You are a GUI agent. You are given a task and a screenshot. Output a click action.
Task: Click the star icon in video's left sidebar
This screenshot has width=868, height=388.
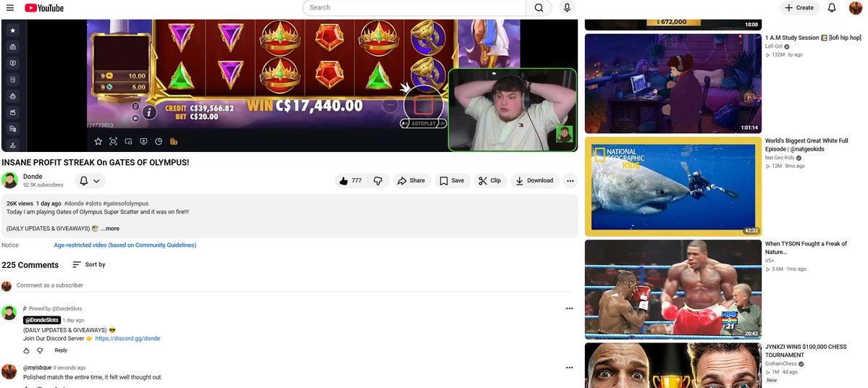[12, 30]
